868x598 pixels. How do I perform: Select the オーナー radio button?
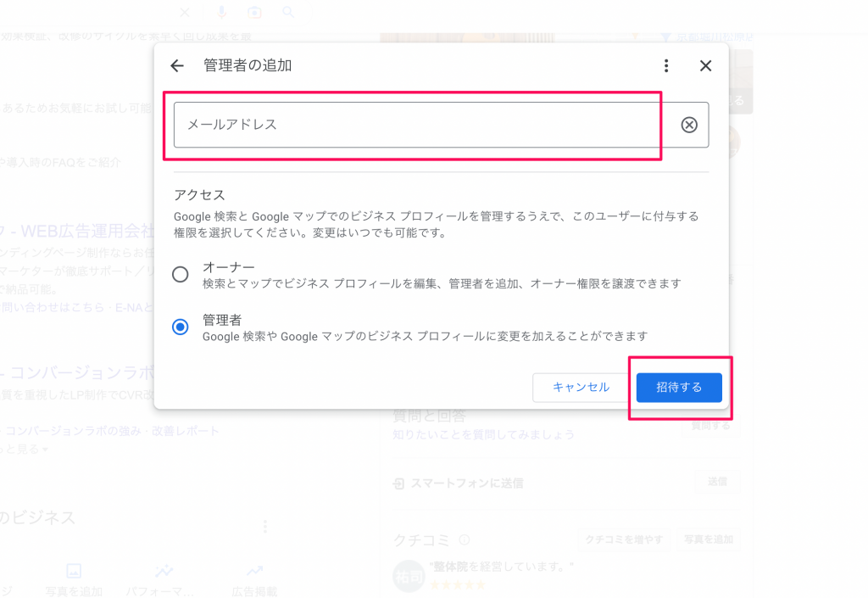pos(181,274)
